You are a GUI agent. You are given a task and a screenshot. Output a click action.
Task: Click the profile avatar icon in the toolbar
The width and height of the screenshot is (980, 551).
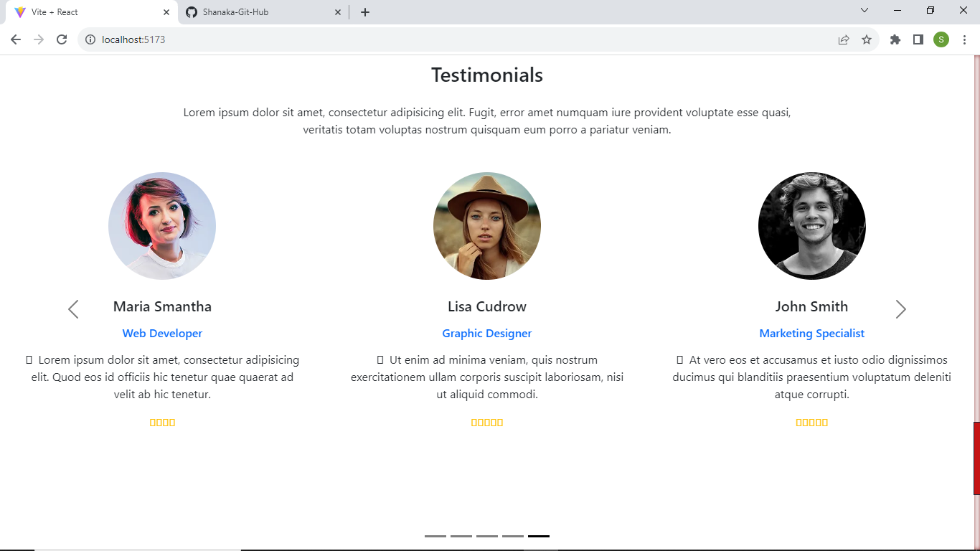pyautogui.click(x=941, y=39)
